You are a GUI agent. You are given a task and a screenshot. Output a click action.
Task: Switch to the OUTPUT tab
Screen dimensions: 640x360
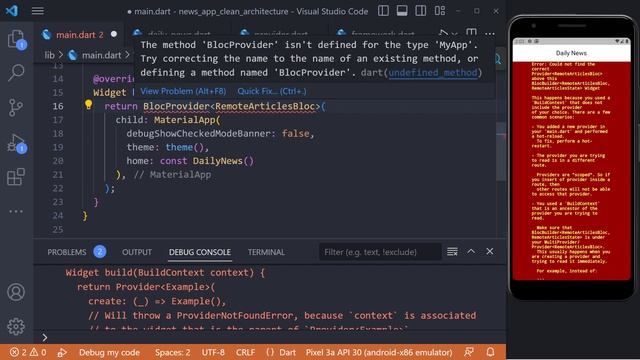point(137,252)
